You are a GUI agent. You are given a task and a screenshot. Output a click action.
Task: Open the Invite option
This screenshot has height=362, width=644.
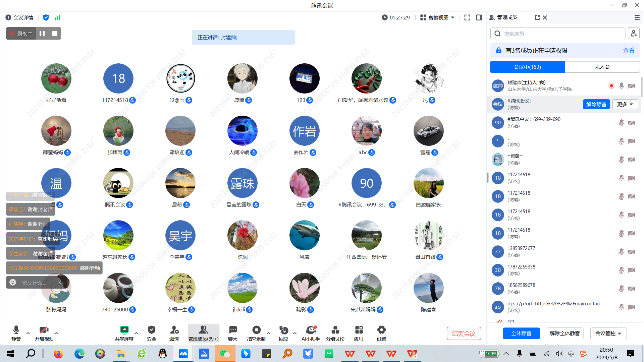click(x=174, y=333)
